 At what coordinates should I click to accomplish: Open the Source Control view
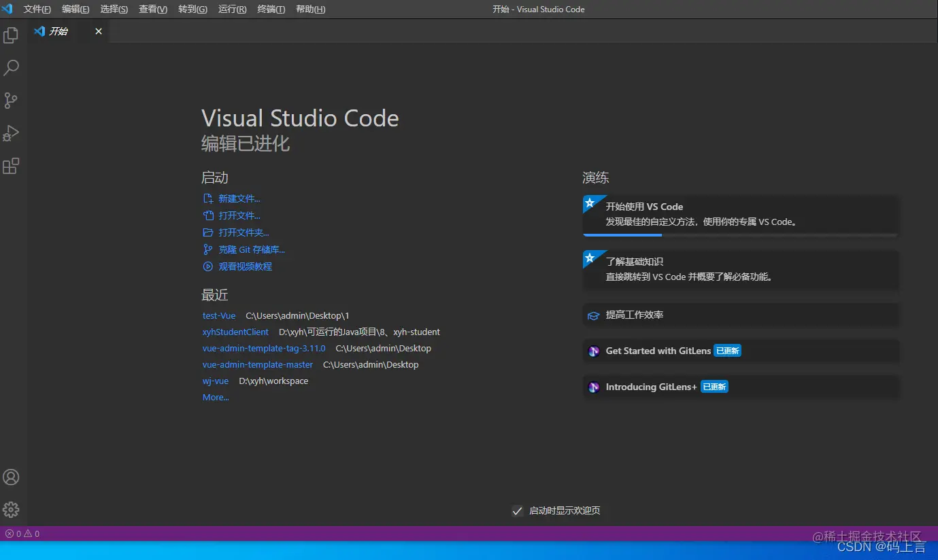[11, 101]
